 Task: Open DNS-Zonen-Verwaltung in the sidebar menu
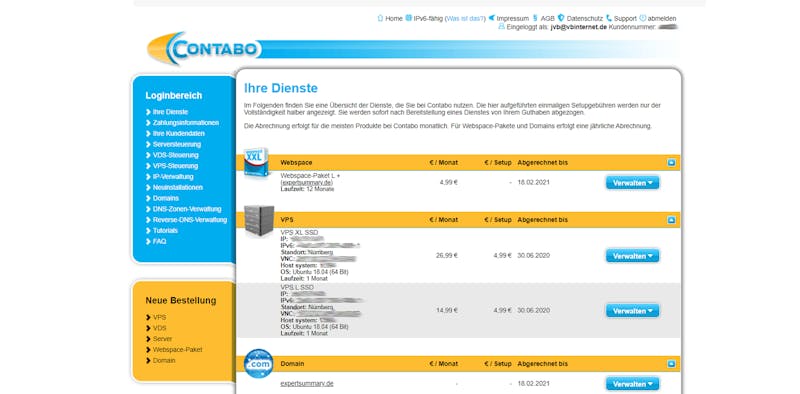click(187, 209)
